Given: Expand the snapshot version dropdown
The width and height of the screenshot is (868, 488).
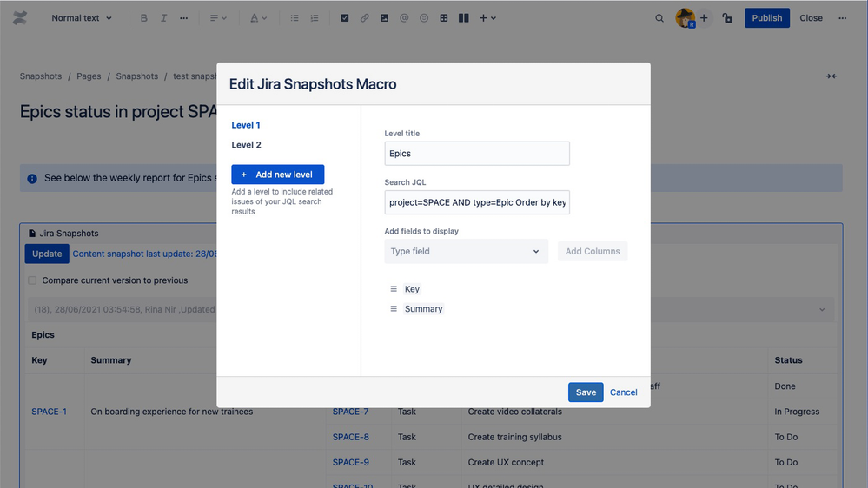Looking at the screenshot, I should (822, 310).
